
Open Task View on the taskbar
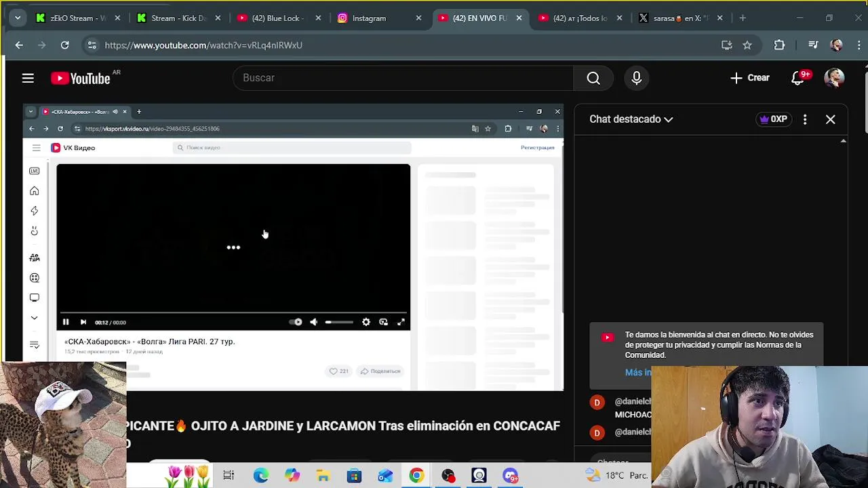(x=229, y=476)
